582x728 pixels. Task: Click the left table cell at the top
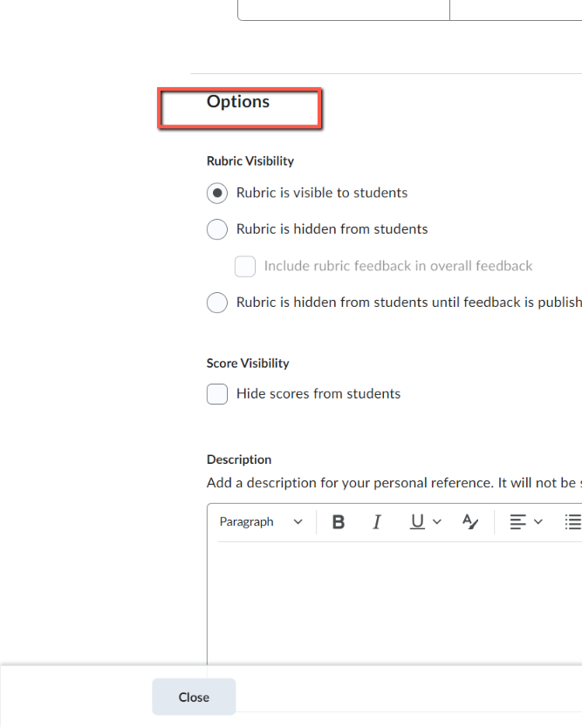tap(343, 7)
